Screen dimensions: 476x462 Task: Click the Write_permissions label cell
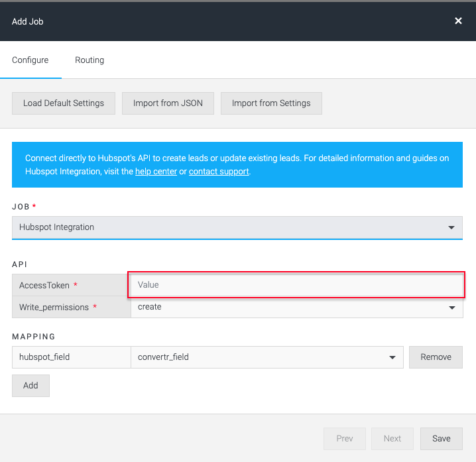72,307
